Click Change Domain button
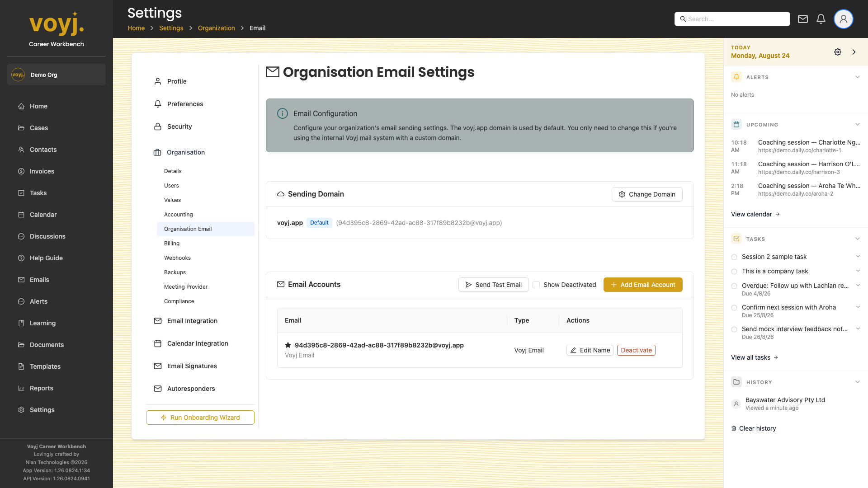This screenshot has height=488, width=868. [647, 194]
